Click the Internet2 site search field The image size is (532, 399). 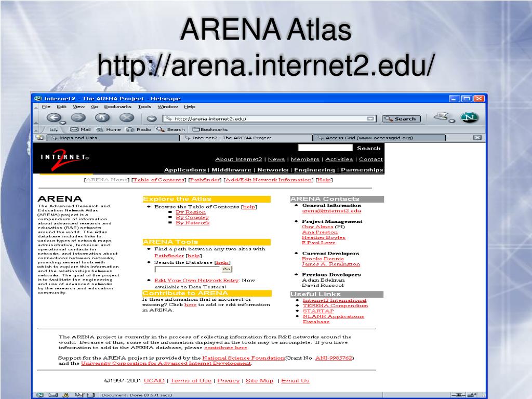325,148
